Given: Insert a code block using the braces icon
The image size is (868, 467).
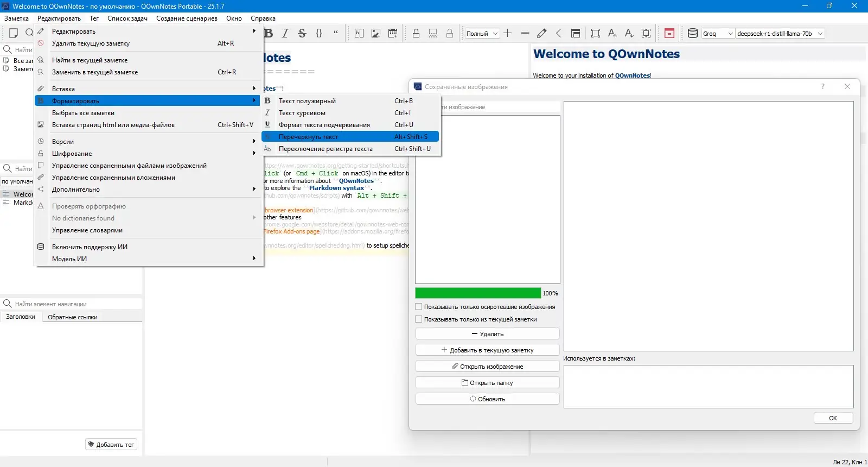Looking at the screenshot, I should [x=319, y=33].
